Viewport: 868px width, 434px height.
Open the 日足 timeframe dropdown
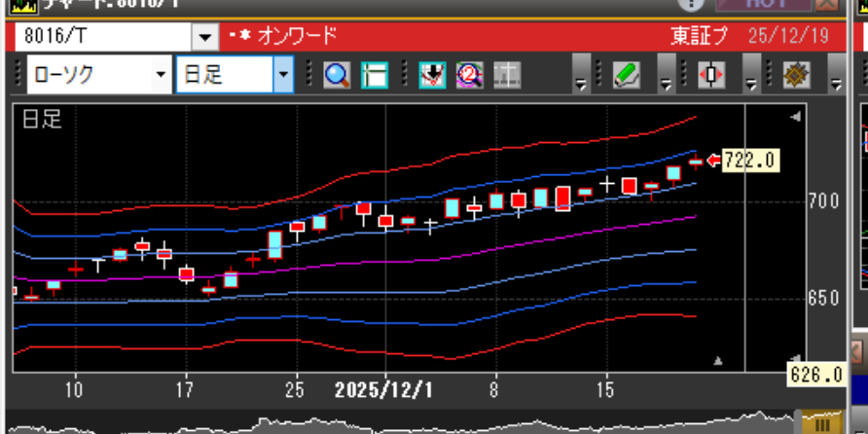pyautogui.click(x=282, y=75)
